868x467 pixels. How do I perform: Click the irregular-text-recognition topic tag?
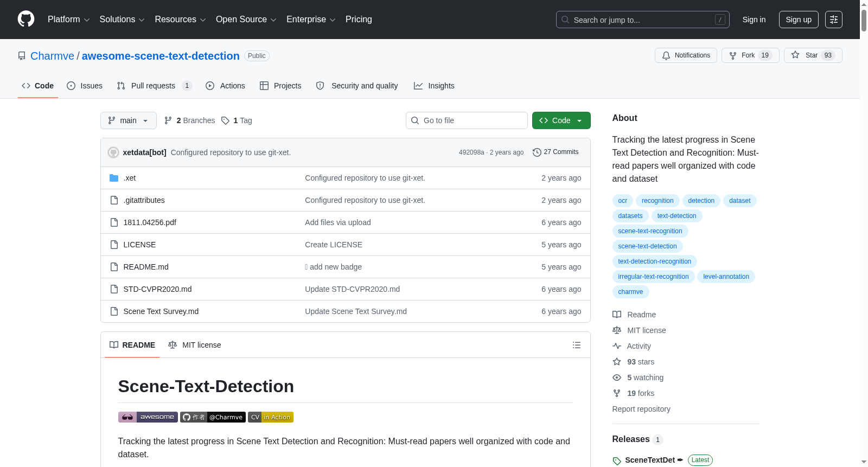point(653,277)
